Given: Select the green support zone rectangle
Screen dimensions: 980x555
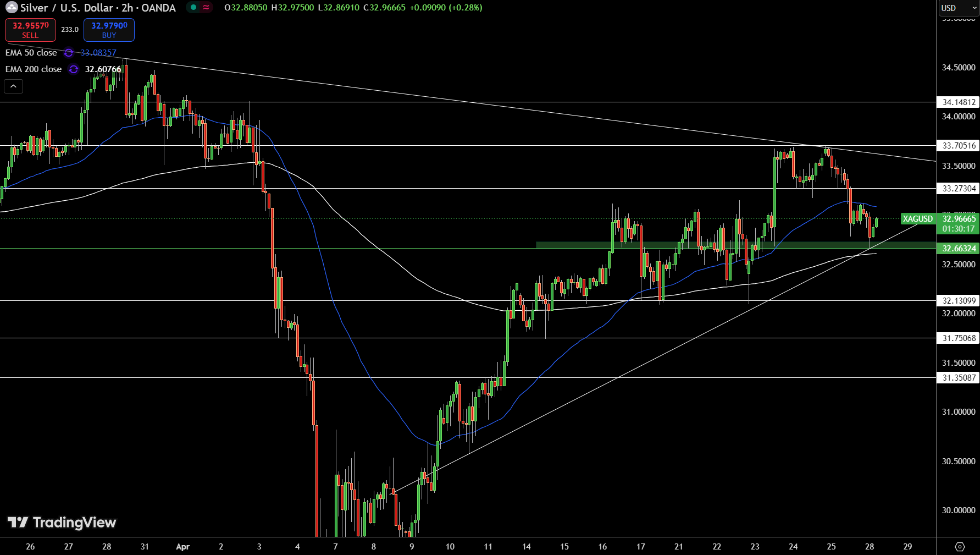Looking at the screenshot, I should pos(715,245).
